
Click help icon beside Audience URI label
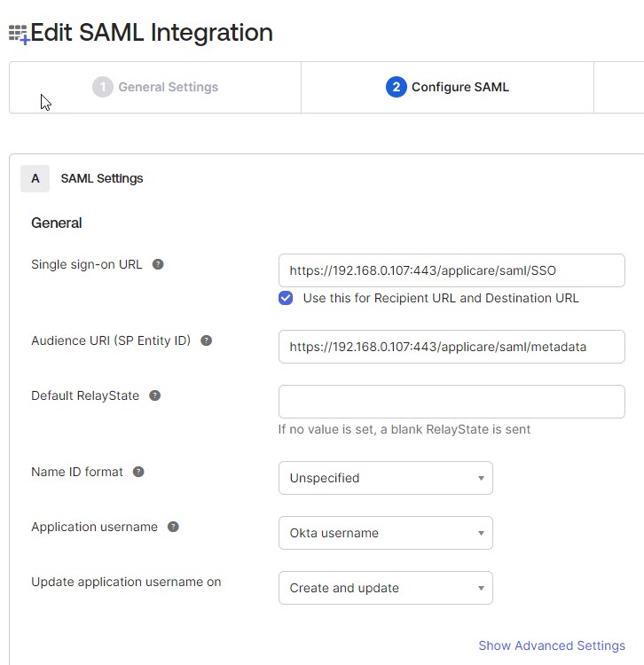(x=206, y=340)
